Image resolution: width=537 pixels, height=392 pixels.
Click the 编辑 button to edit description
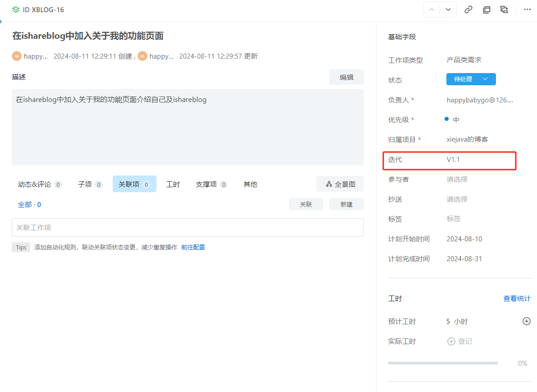[x=346, y=77]
